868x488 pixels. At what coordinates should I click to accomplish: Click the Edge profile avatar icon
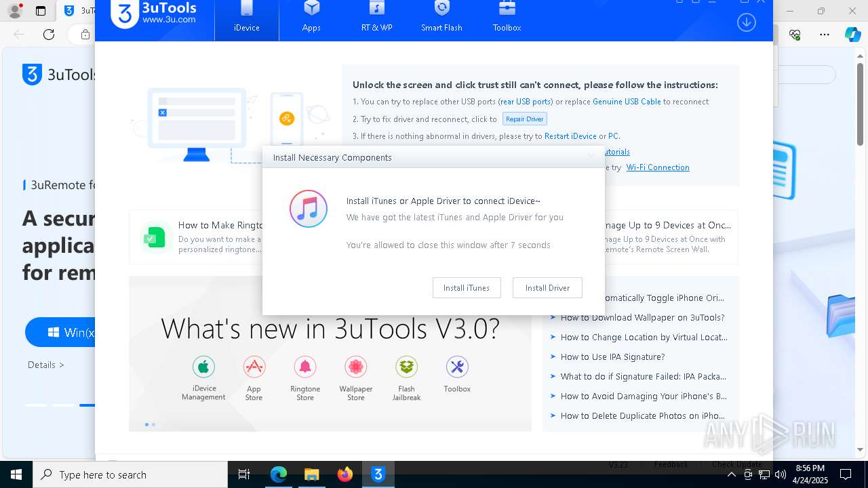pos(14,11)
